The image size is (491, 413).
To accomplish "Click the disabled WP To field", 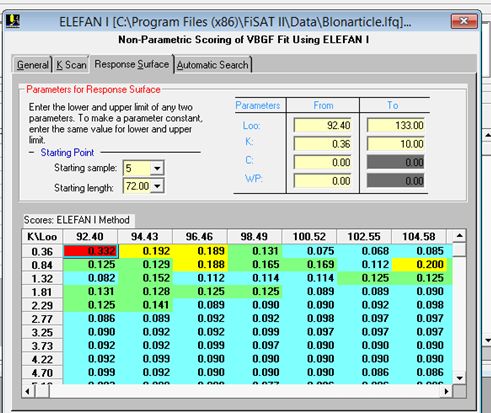I will point(396,181).
